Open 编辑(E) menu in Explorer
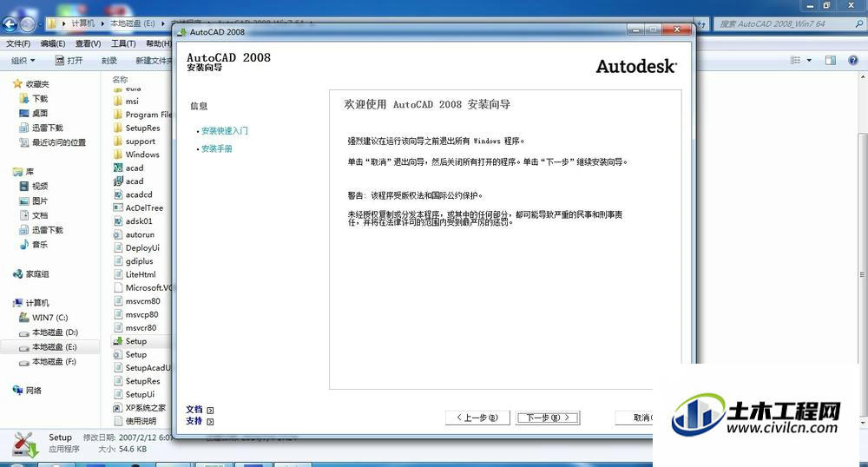868x467 pixels. click(53, 43)
